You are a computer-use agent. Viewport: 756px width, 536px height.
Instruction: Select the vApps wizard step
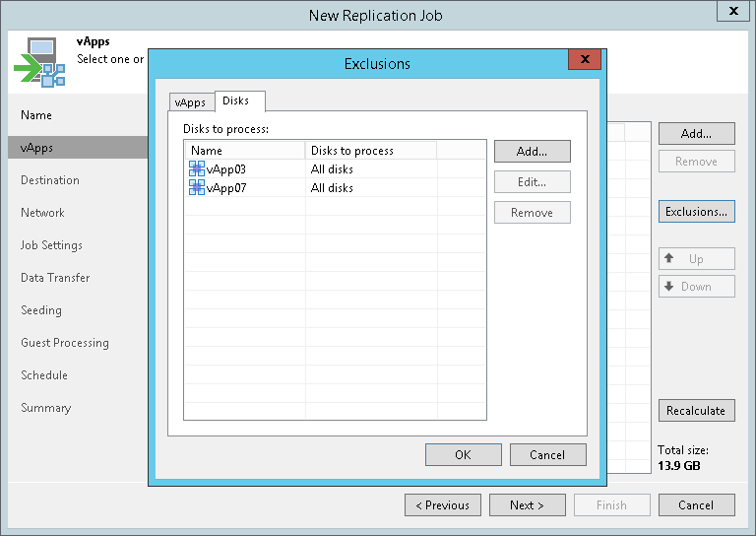click(78, 148)
